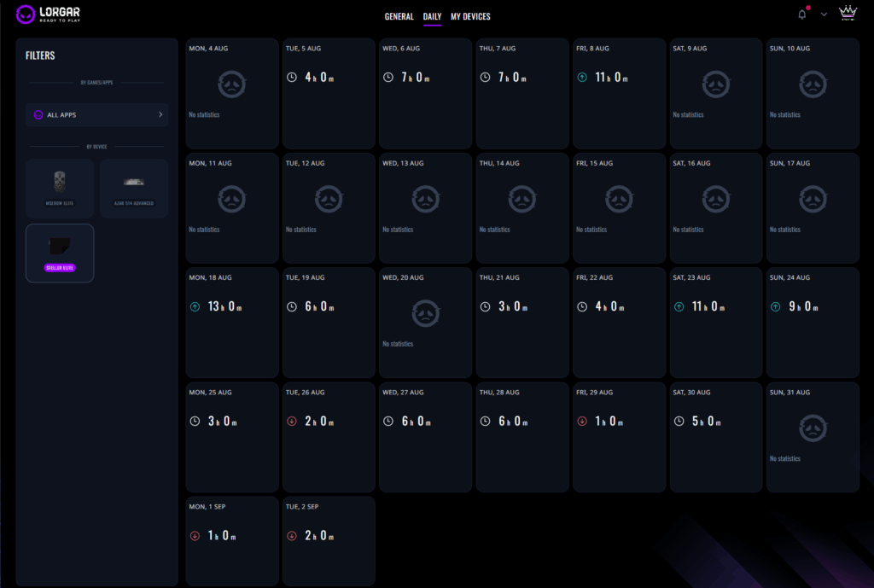874x588 pixels.
Task: Expand the All Apps filter chevron
Action: coord(160,114)
